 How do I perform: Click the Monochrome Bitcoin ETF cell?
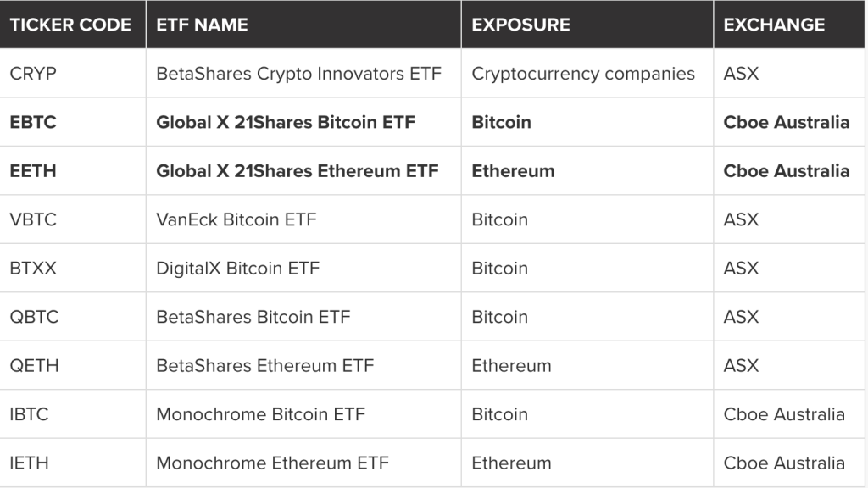point(260,414)
